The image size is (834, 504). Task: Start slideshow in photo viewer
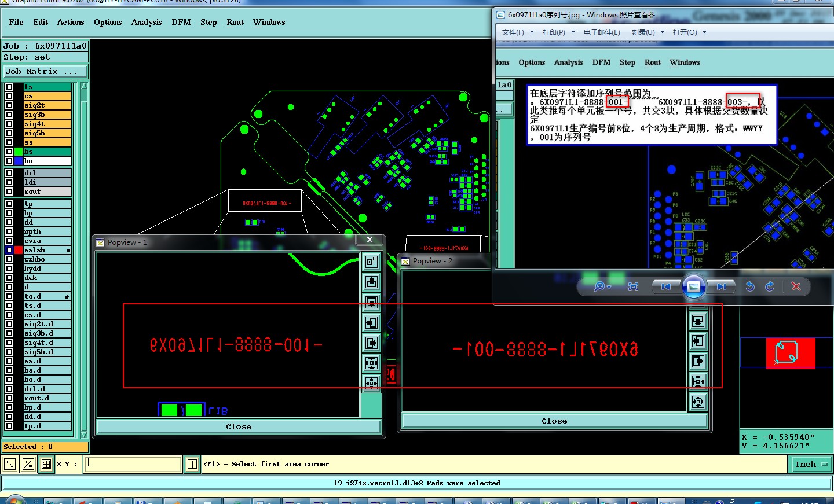click(693, 286)
